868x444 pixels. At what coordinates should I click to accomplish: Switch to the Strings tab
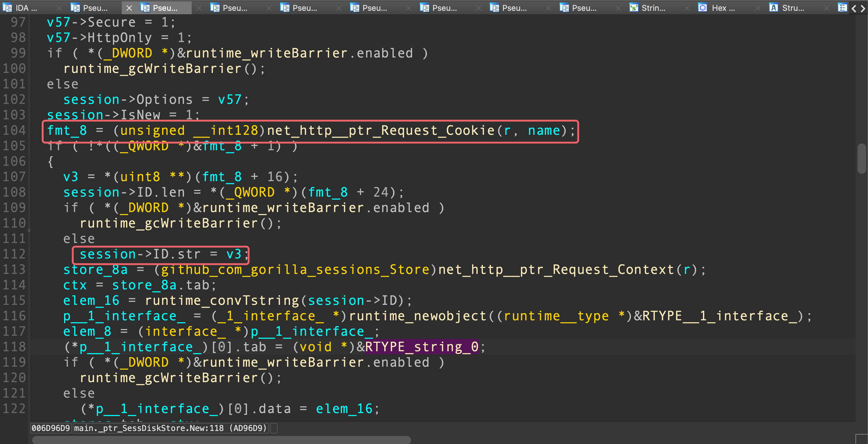[x=653, y=8]
